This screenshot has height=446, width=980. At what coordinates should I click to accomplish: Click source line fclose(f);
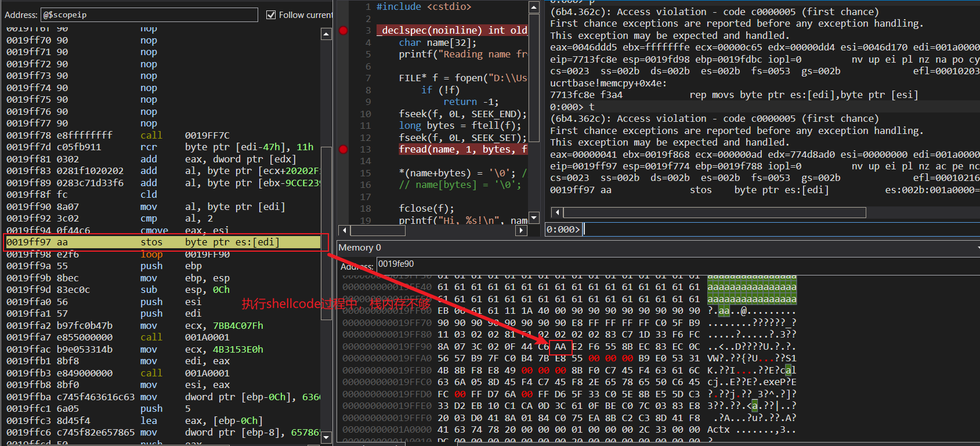[426, 208]
